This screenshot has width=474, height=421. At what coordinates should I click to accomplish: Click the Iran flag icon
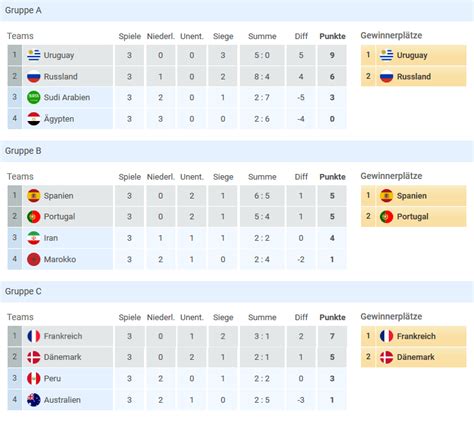tap(34, 238)
